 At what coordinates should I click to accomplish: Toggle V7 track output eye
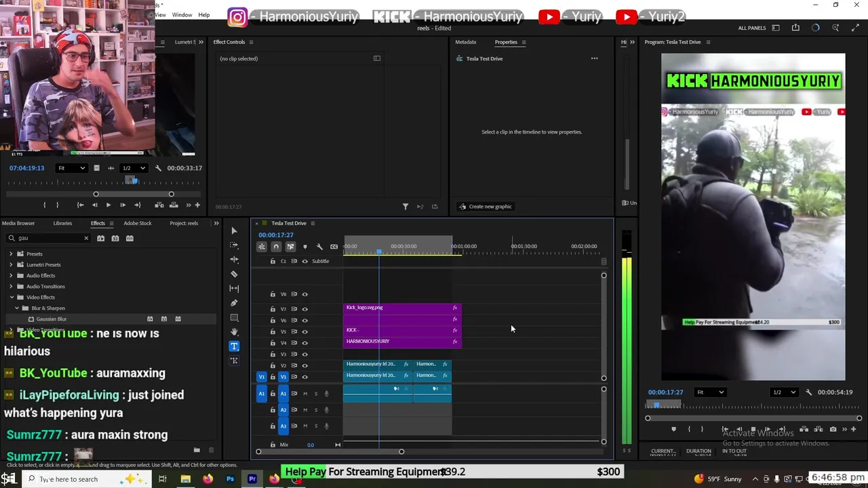click(304, 309)
